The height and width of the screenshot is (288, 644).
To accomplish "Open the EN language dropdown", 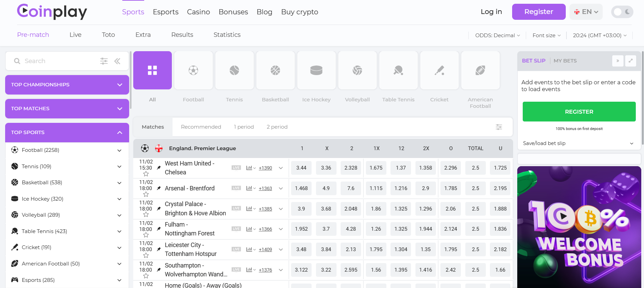I will pyautogui.click(x=586, y=12).
